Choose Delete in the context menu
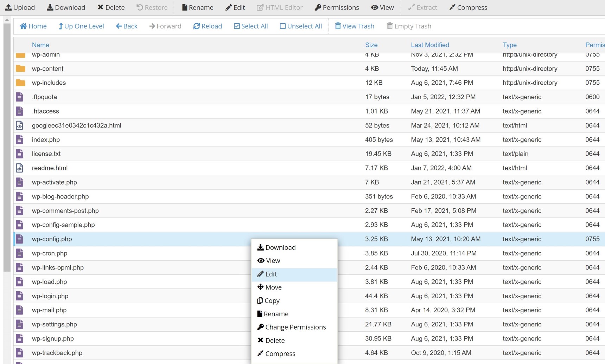 point(294,340)
